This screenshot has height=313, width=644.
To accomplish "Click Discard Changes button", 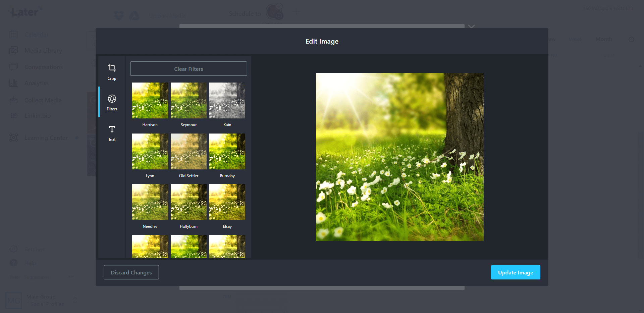I will (x=131, y=272).
